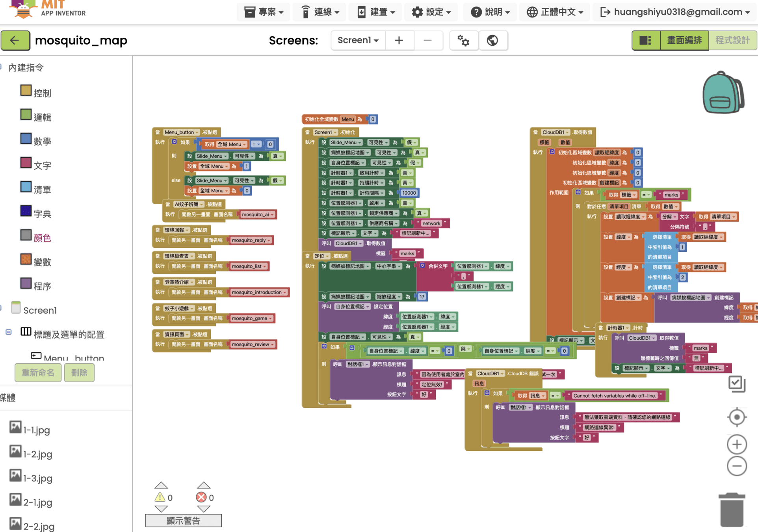Open the 建置 menu
Image resolution: width=758 pixels, height=532 pixels.
(x=376, y=12)
